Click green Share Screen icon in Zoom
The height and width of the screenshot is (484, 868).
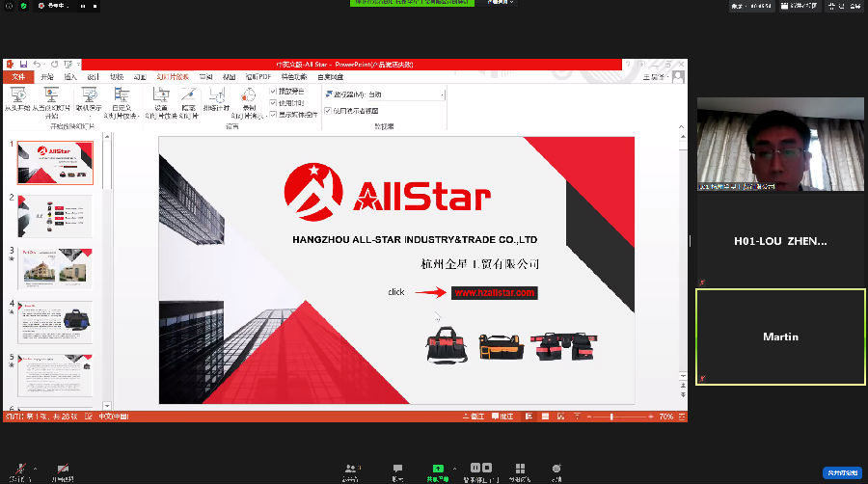point(437,469)
